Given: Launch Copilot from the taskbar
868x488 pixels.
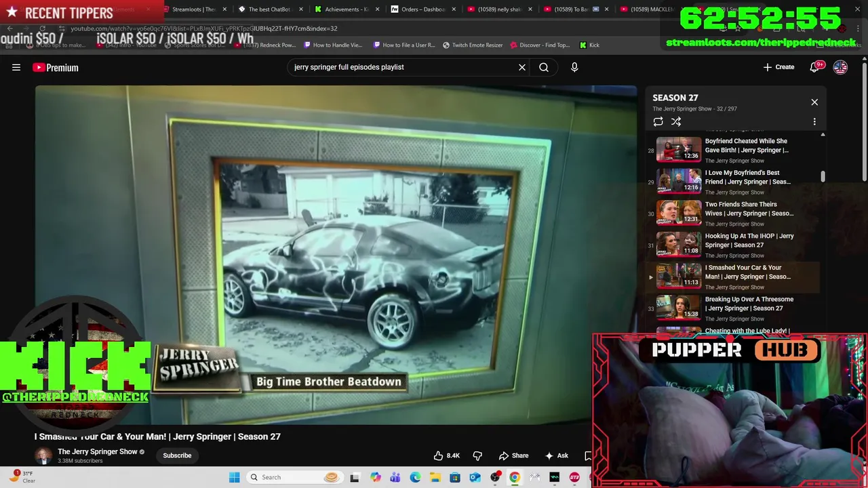Looking at the screenshot, I should (375, 477).
